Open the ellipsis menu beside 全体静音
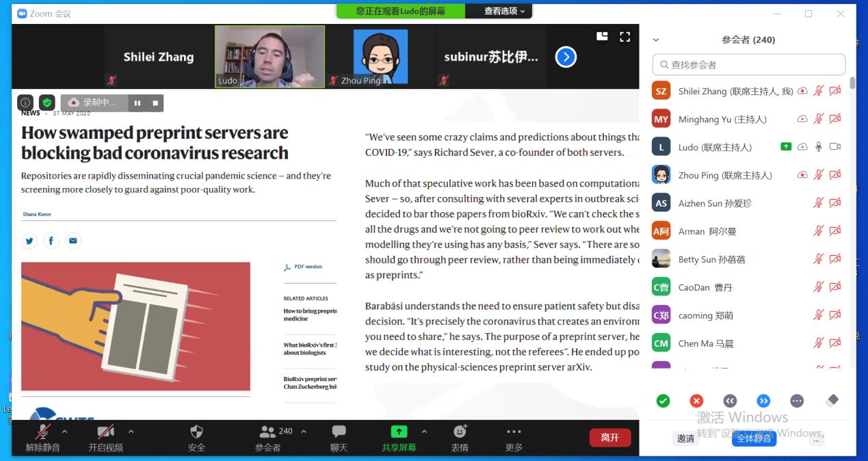 click(815, 439)
